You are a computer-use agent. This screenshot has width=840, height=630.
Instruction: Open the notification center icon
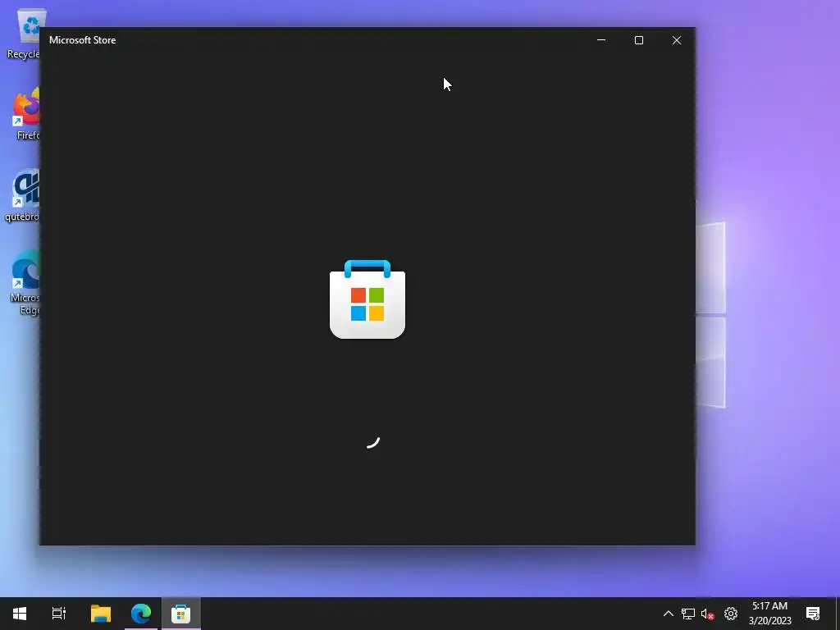click(813, 614)
